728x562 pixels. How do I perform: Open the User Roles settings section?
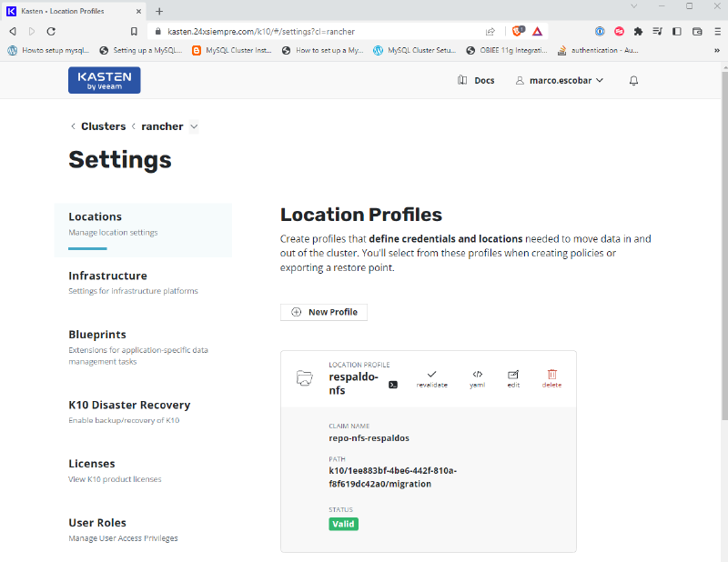(124, 529)
